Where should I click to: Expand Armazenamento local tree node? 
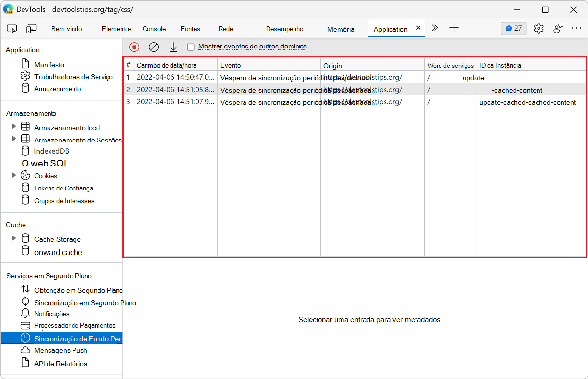[14, 127]
